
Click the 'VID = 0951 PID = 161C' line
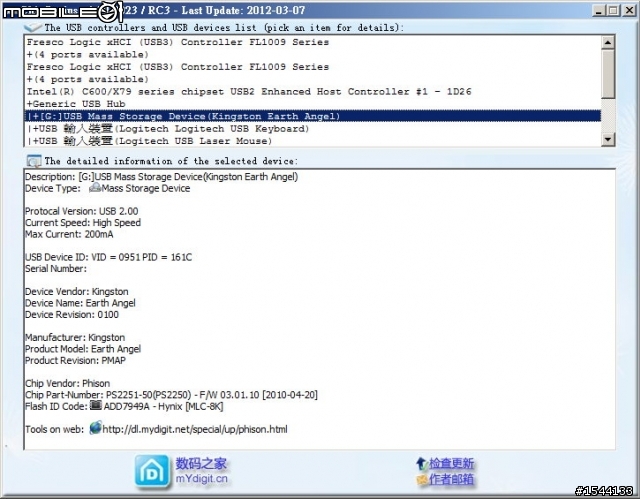click(109, 257)
